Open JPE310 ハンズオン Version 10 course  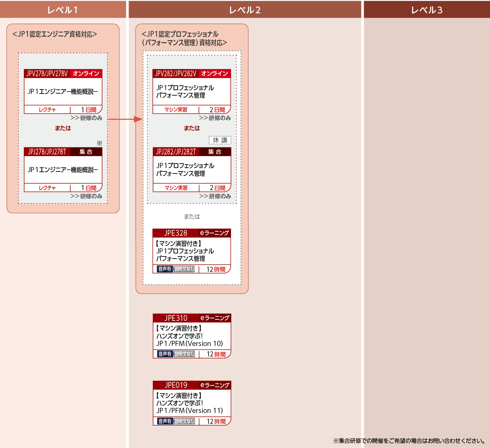coord(189,336)
